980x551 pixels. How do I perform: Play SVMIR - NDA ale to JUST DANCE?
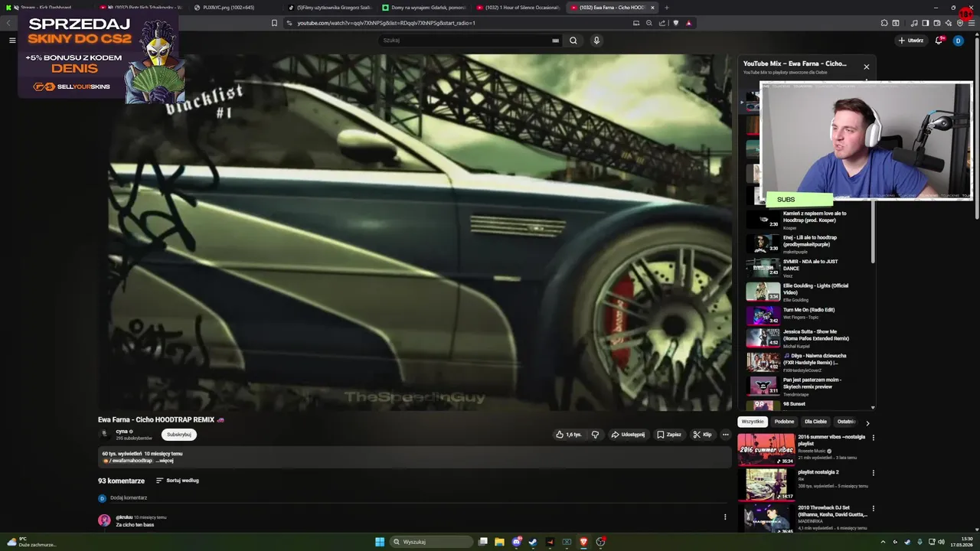(804, 268)
